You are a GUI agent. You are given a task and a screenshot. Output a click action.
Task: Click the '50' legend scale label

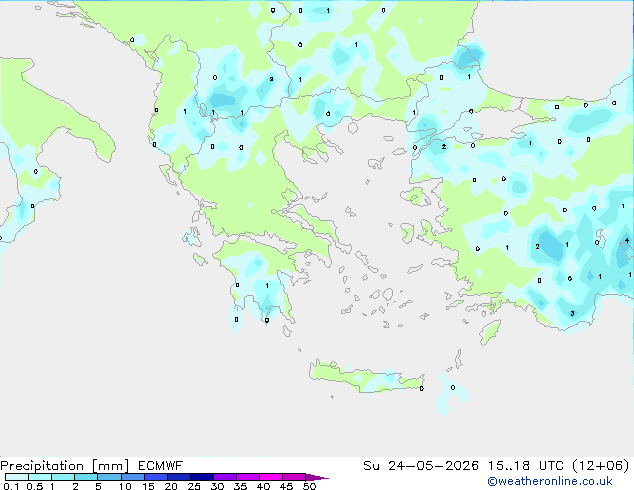point(309,486)
